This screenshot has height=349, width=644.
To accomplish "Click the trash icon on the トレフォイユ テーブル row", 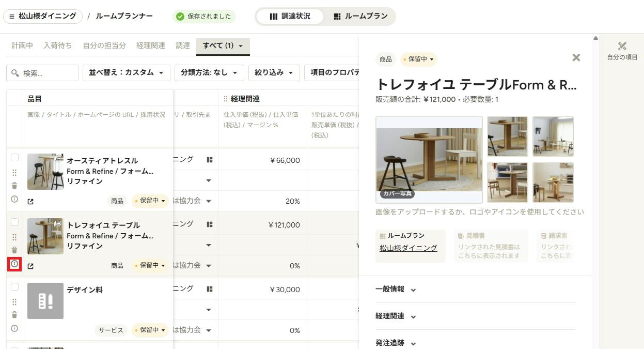I will click(14, 250).
